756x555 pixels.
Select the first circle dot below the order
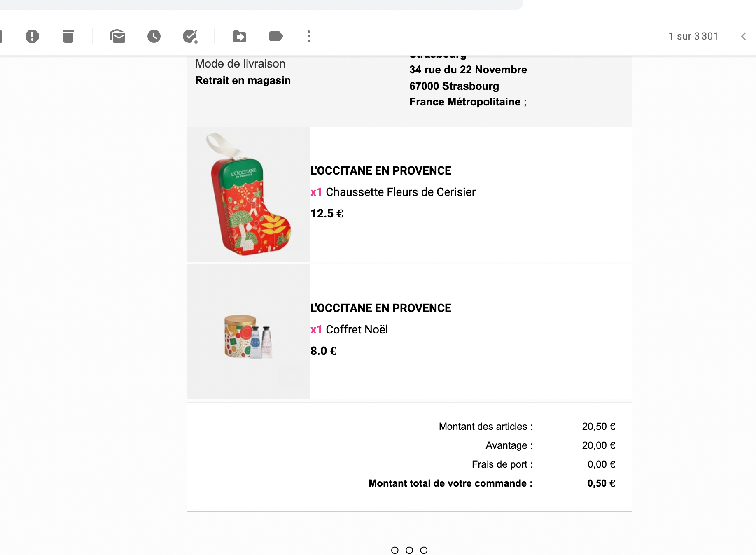click(x=395, y=550)
